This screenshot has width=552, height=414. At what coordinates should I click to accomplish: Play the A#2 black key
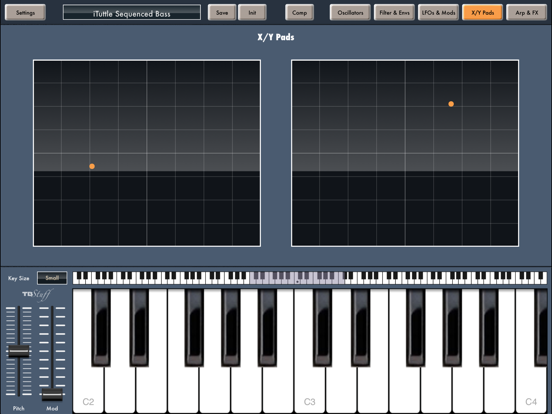tap(267, 327)
